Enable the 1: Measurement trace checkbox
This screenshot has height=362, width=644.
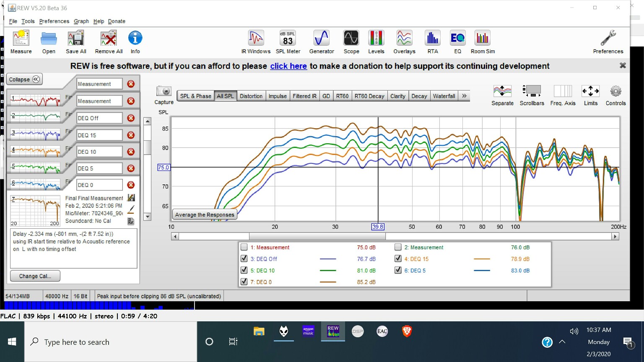point(244,247)
